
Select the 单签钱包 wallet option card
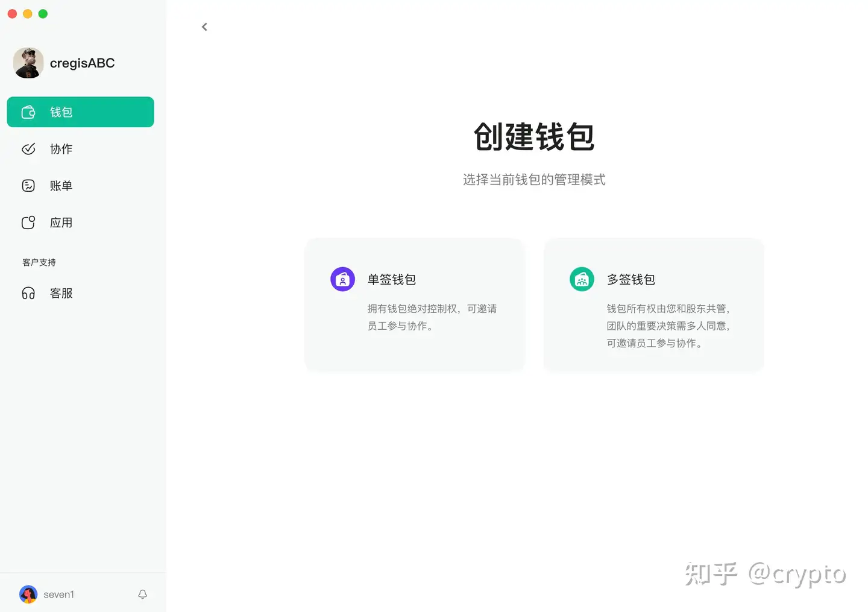[415, 304]
